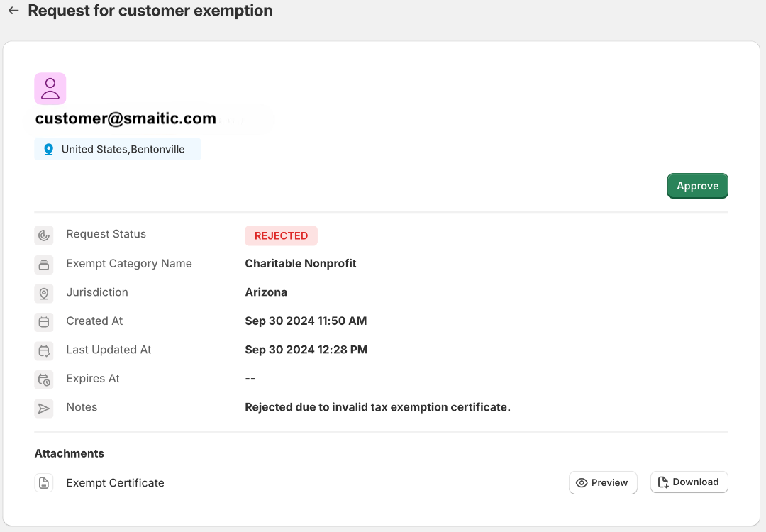
Task: Click the rejection note text
Action: (x=377, y=407)
